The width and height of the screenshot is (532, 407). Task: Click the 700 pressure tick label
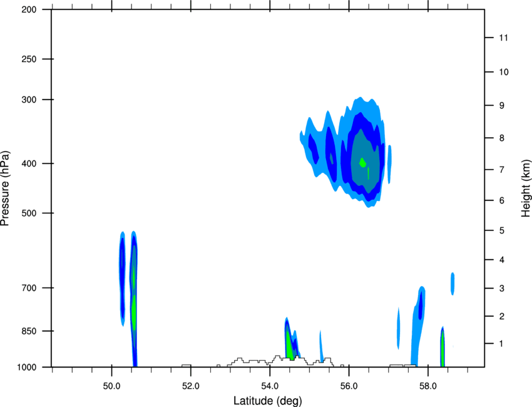[x=29, y=288]
